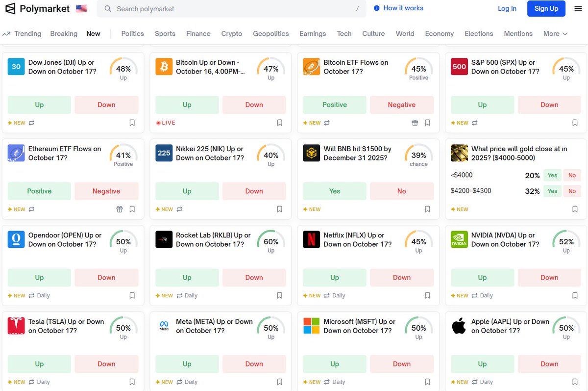Bet Down on Tesla (TSLA)
The image size is (588, 391).
106,364
